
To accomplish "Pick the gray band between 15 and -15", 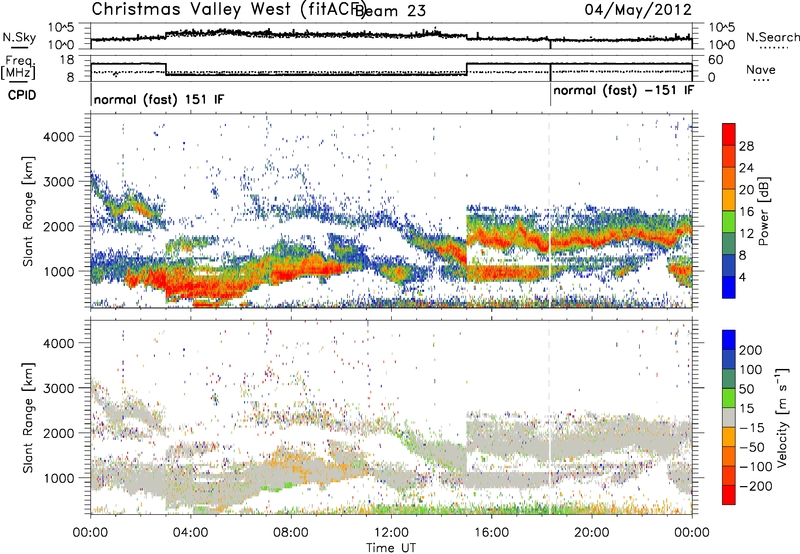I will [729, 418].
